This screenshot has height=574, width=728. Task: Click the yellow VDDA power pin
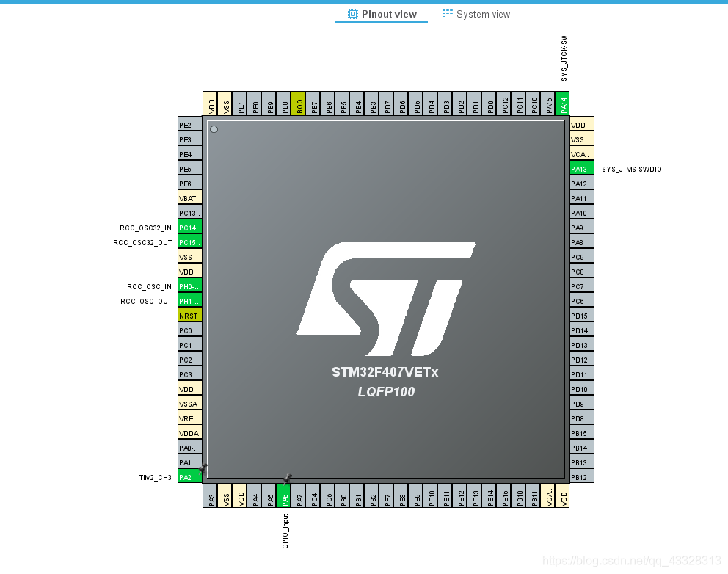(189, 432)
